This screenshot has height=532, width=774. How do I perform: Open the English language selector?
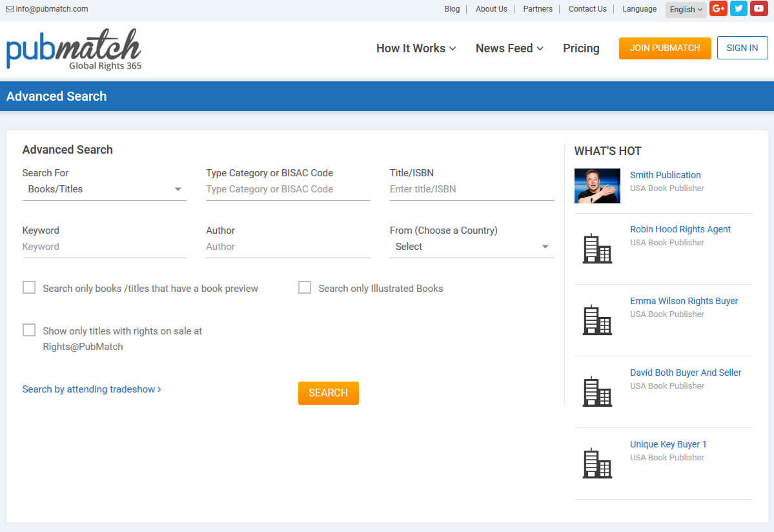point(686,10)
